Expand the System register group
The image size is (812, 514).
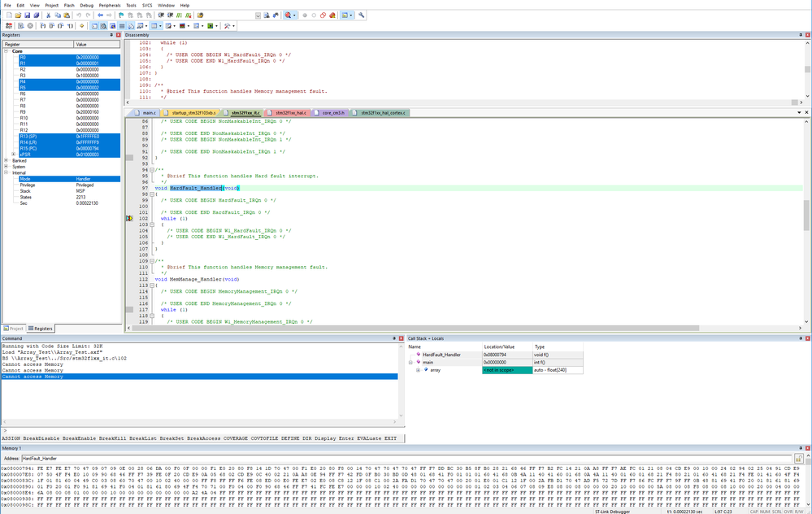coord(7,167)
